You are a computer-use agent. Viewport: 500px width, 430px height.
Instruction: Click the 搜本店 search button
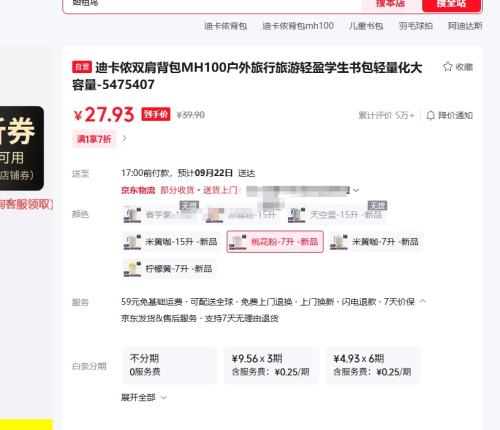[390, 5]
